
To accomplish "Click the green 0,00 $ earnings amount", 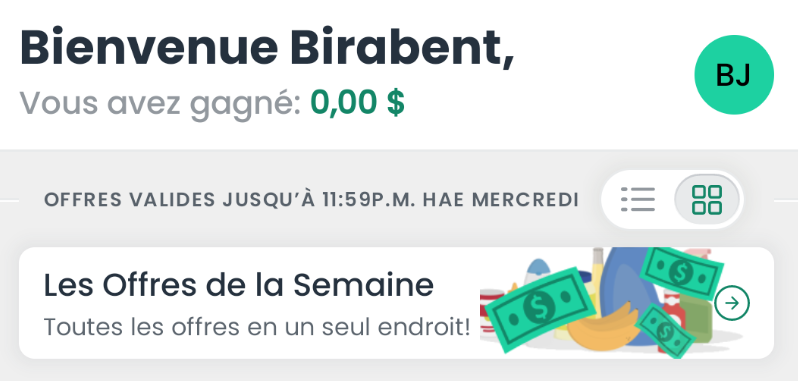I will pos(357,103).
